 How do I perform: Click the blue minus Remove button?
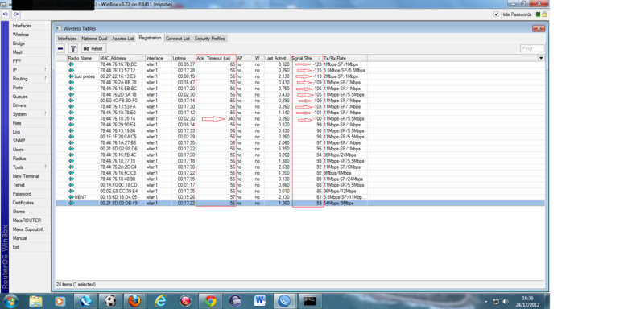click(60, 48)
